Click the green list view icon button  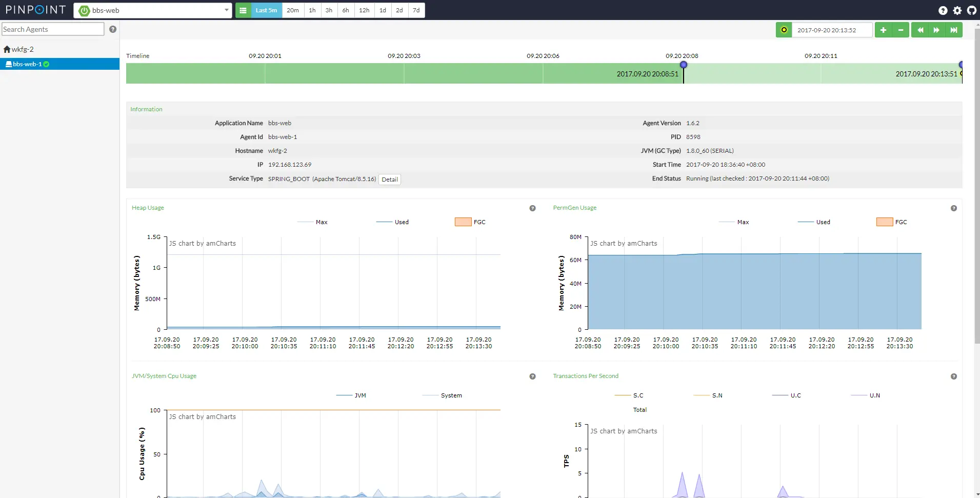click(x=243, y=10)
